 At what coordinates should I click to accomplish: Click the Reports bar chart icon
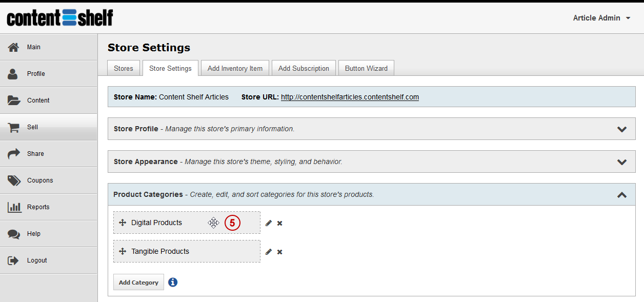(x=14, y=207)
